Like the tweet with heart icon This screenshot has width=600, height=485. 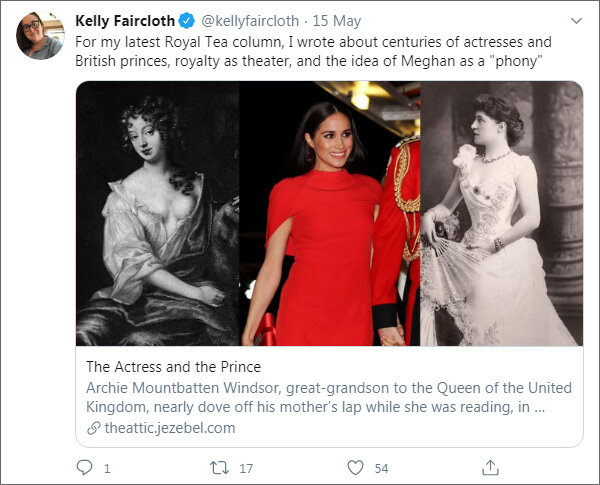pos(355,467)
